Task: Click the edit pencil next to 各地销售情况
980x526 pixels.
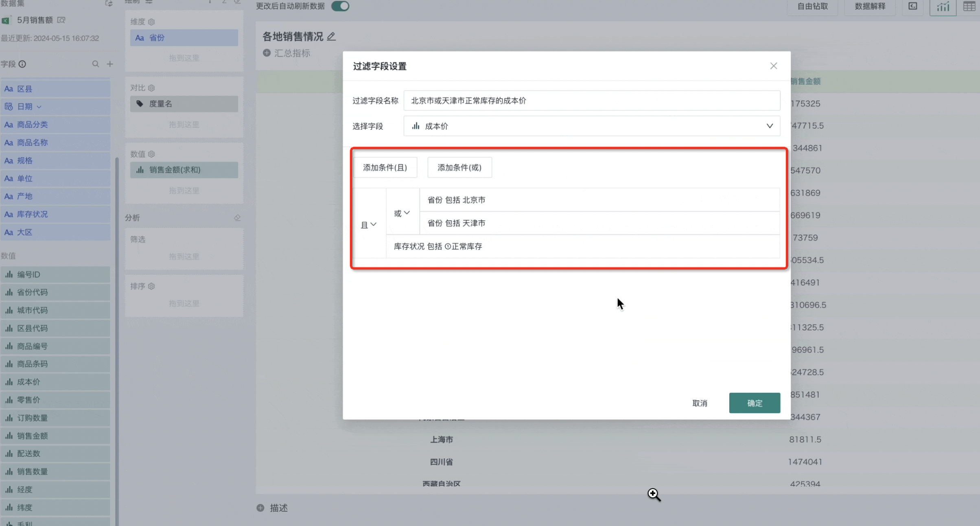Action: pyautogui.click(x=331, y=37)
